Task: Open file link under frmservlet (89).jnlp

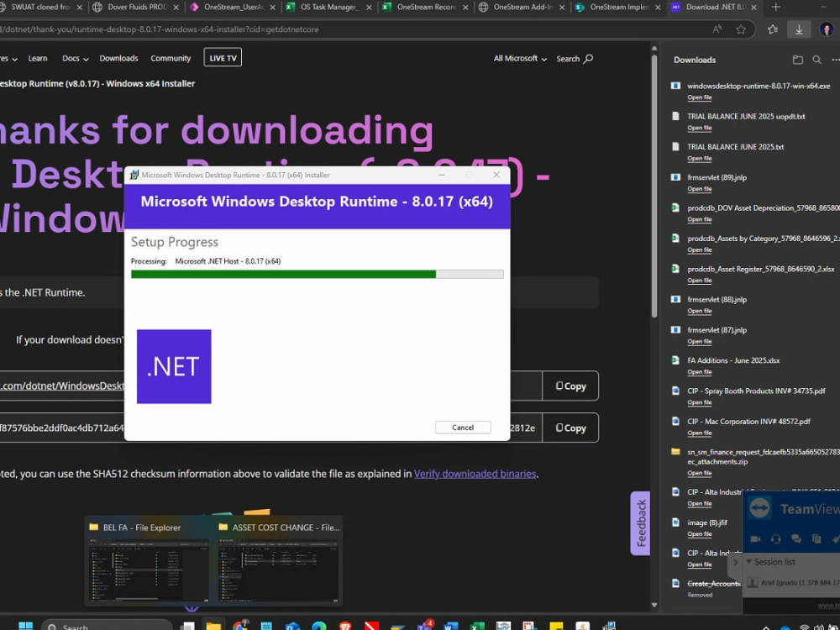Action: coord(700,189)
